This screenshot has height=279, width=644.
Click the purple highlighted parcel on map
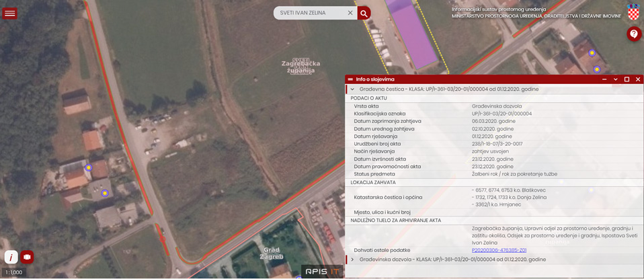click(411, 34)
